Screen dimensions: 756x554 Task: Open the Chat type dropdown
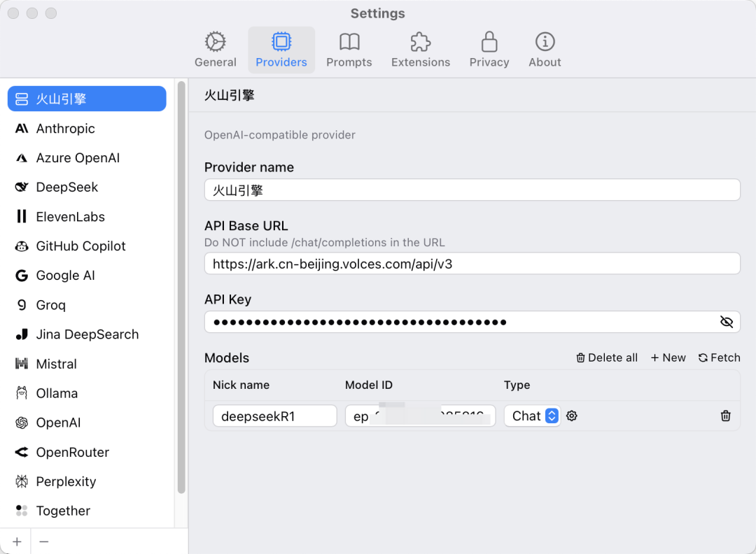pyautogui.click(x=532, y=416)
